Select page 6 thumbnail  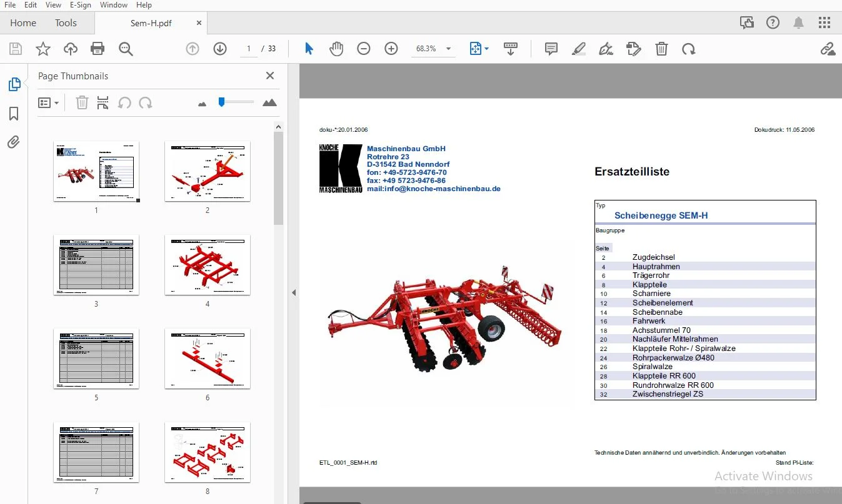pos(208,358)
